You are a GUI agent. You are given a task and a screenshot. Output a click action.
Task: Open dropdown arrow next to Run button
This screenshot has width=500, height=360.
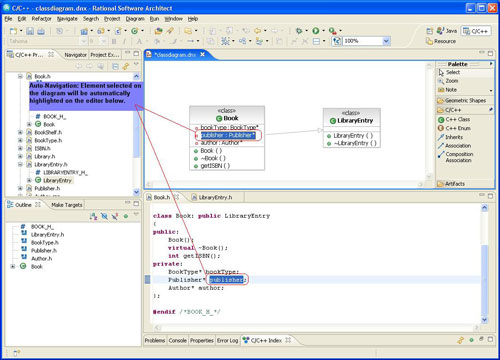pos(323,31)
